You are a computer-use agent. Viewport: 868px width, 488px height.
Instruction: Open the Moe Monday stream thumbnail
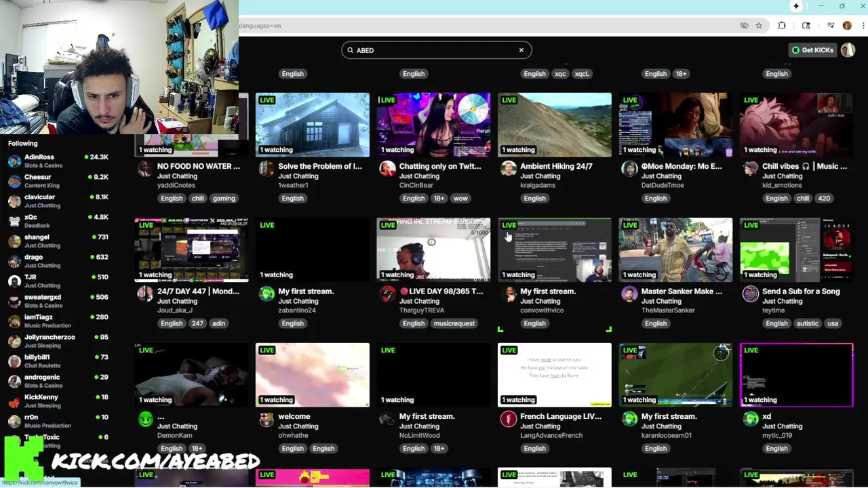click(675, 125)
